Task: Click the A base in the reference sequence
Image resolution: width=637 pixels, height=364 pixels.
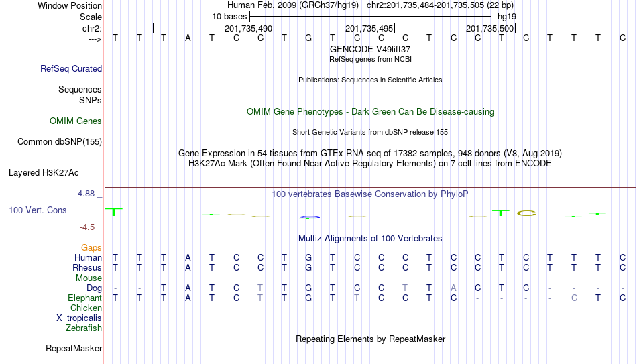Action: [188, 38]
